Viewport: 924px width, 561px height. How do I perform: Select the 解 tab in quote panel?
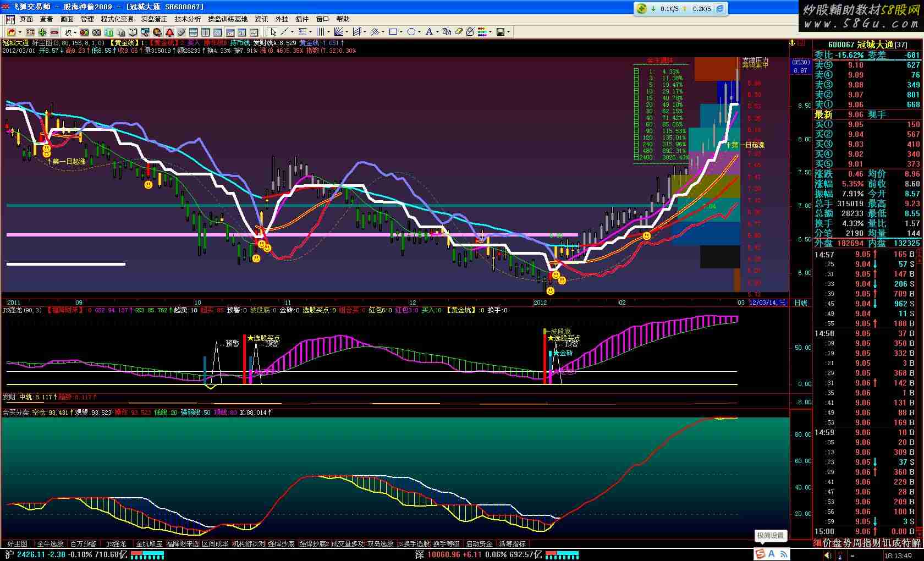(x=916, y=543)
